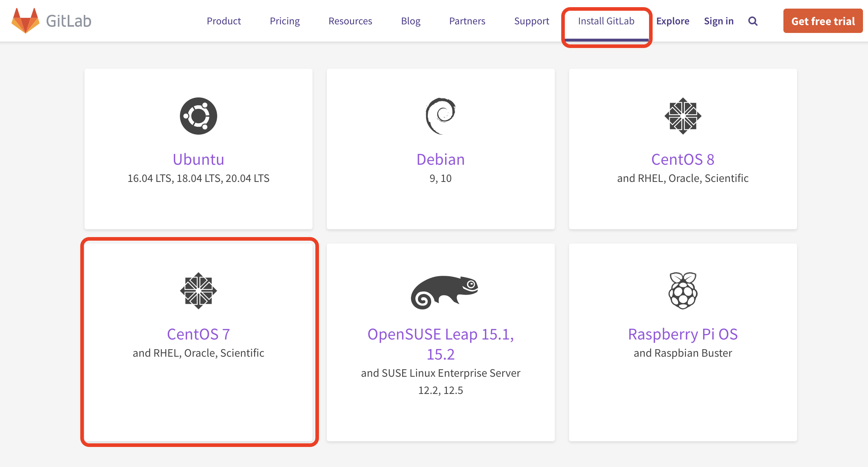The width and height of the screenshot is (868, 467).
Task: Click the Explore link
Action: tap(673, 21)
